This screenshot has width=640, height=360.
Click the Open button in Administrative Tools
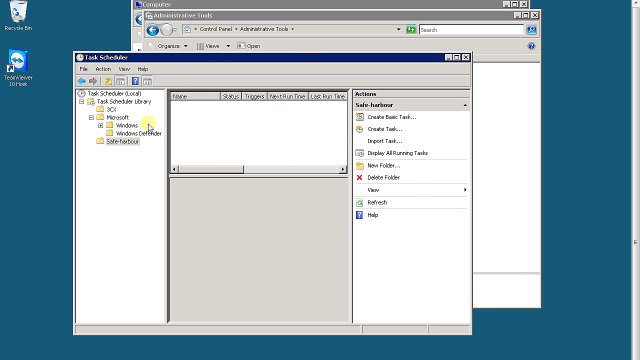(x=249, y=46)
